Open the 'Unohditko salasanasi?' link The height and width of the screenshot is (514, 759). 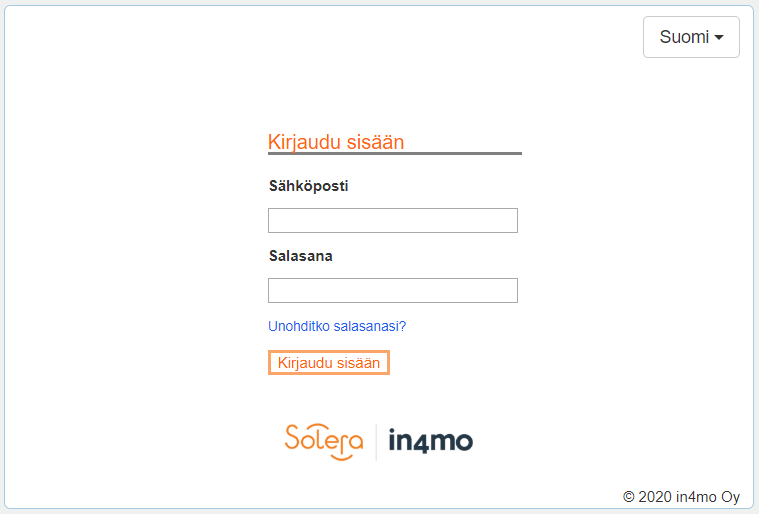(x=337, y=326)
